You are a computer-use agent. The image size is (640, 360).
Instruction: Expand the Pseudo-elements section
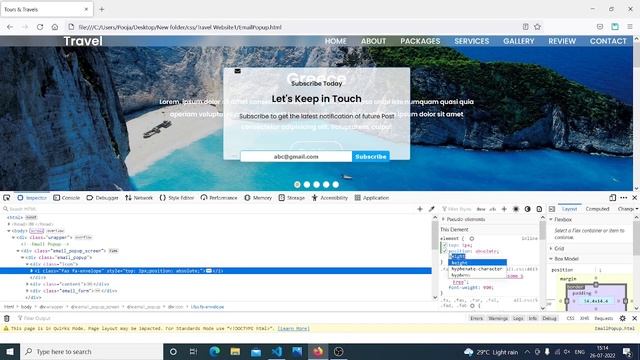pyautogui.click(x=443, y=220)
